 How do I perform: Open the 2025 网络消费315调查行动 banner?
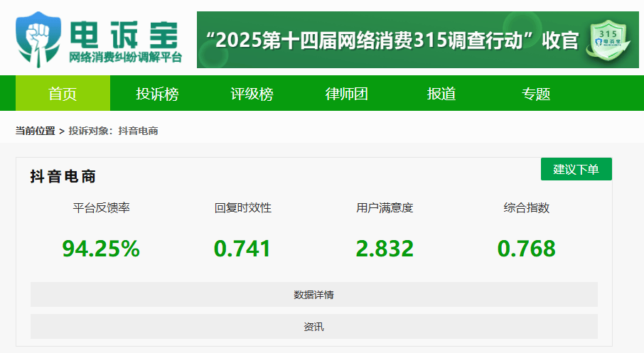391,40
